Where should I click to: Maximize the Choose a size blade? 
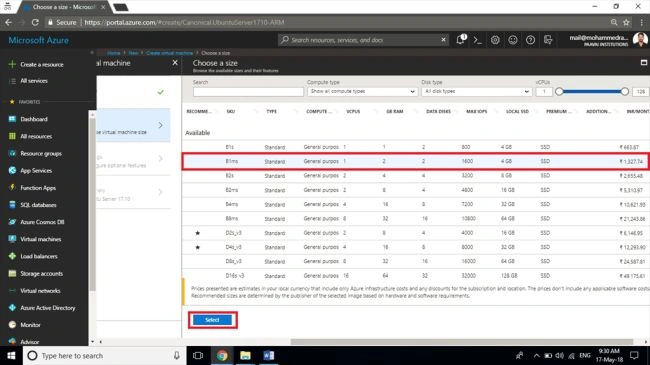[644, 62]
